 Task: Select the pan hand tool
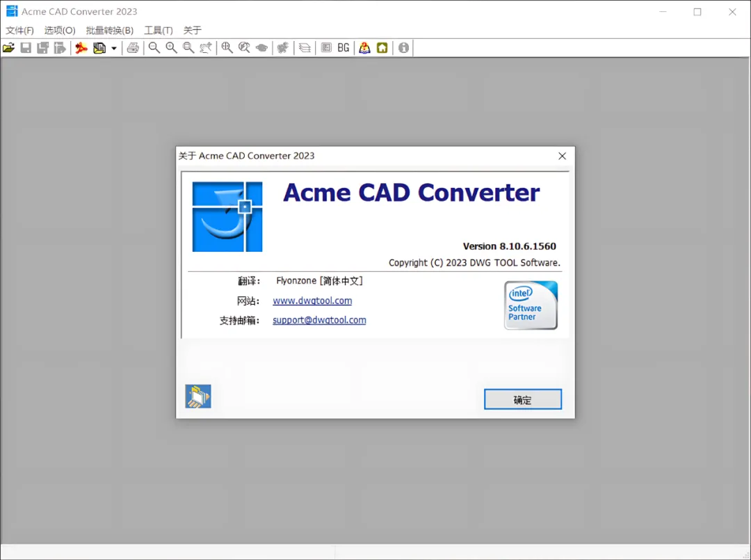pos(206,48)
